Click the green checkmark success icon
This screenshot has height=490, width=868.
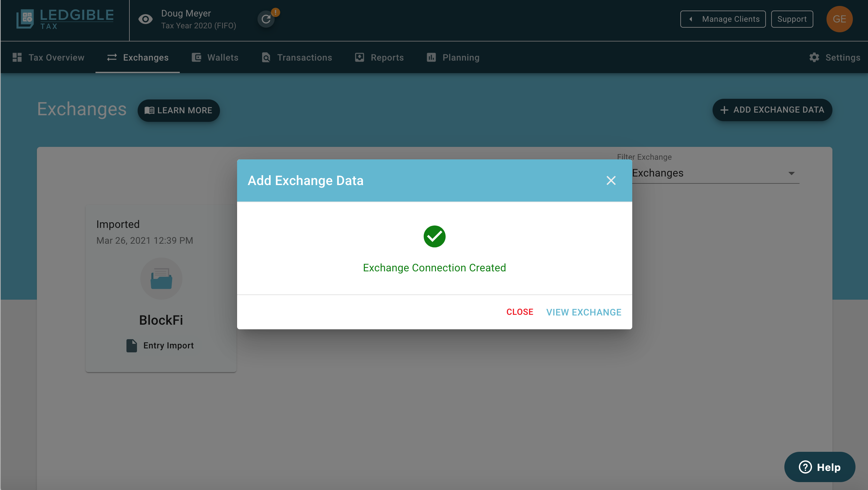pyautogui.click(x=434, y=236)
